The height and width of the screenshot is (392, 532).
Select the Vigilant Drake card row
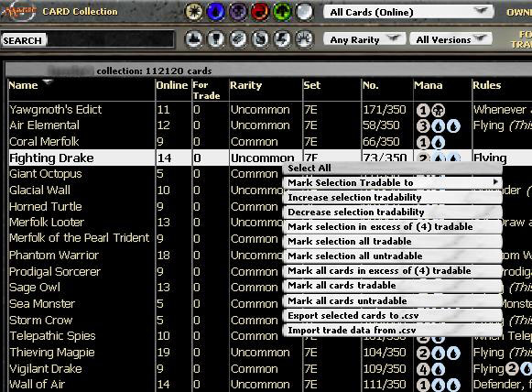pos(270,369)
